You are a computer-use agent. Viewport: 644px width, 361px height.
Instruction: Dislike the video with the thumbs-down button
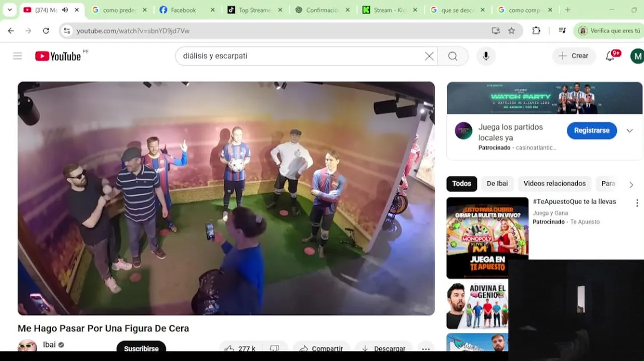click(275, 348)
